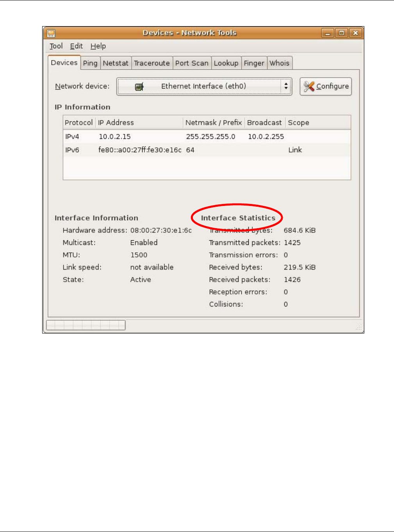Close the Network Tools window
394x532 pixels.
click(355, 33)
